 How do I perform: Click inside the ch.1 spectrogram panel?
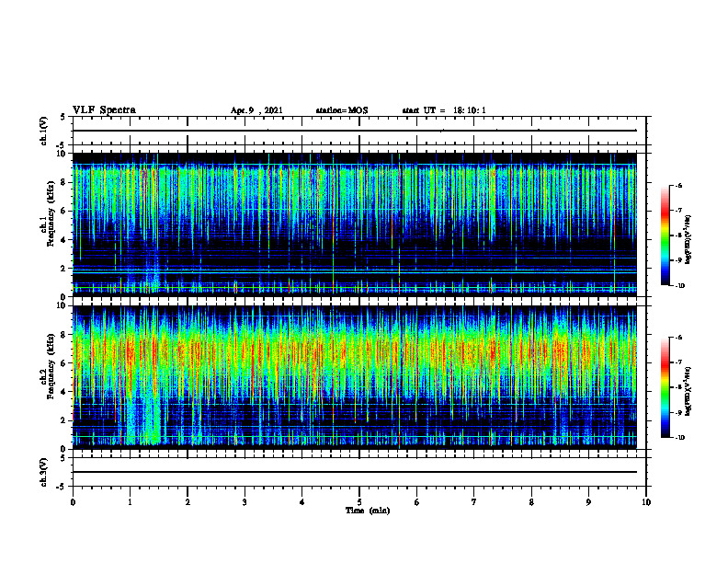355,224
